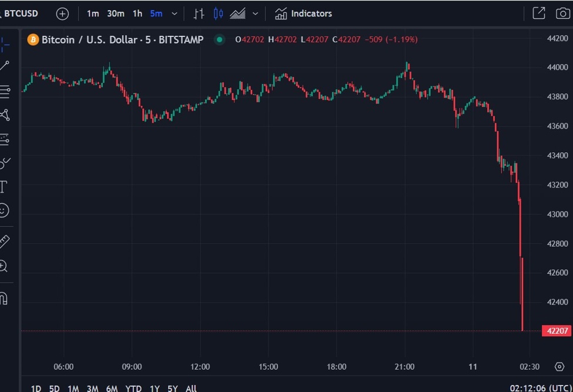Select the trend line drawing tool
This screenshot has width=573, height=392.
tap(6, 65)
